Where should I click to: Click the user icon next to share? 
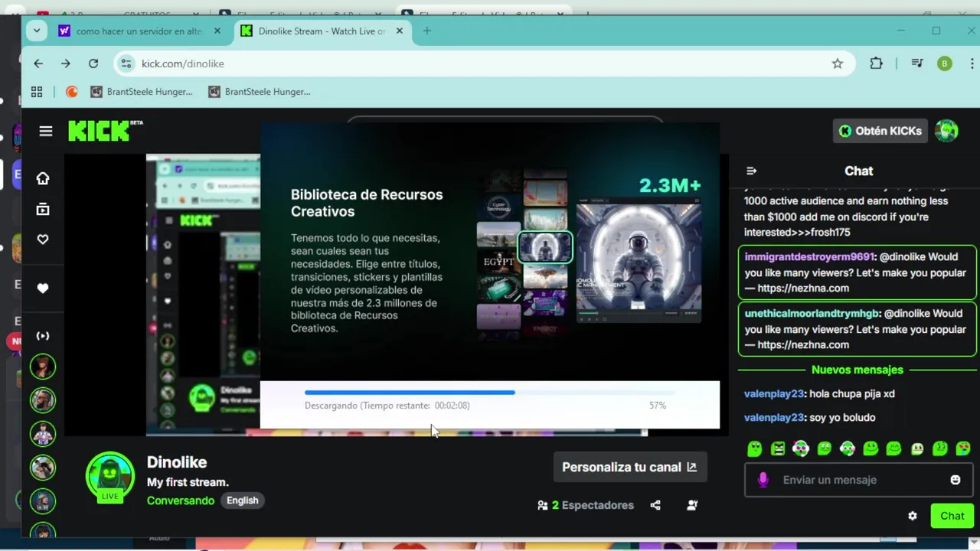pyautogui.click(x=692, y=505)
